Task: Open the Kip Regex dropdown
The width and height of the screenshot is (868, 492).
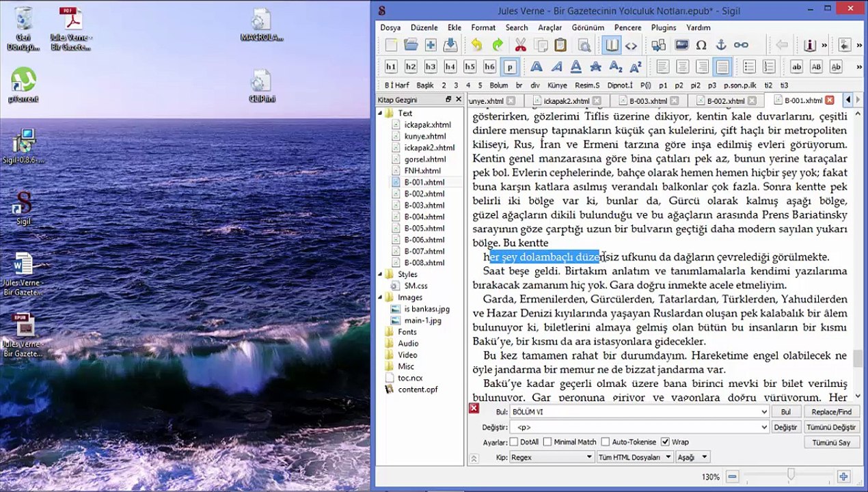Action: click(552, 457)
